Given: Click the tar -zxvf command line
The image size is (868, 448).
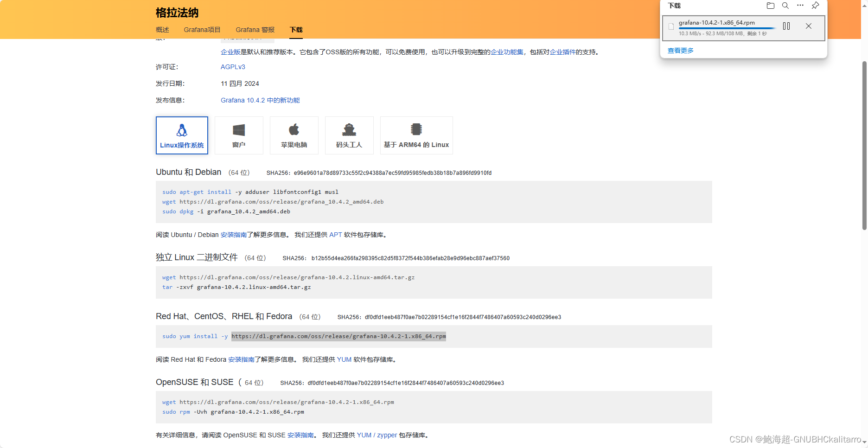Looking at the screenshot, I should (x=236, y=287).
